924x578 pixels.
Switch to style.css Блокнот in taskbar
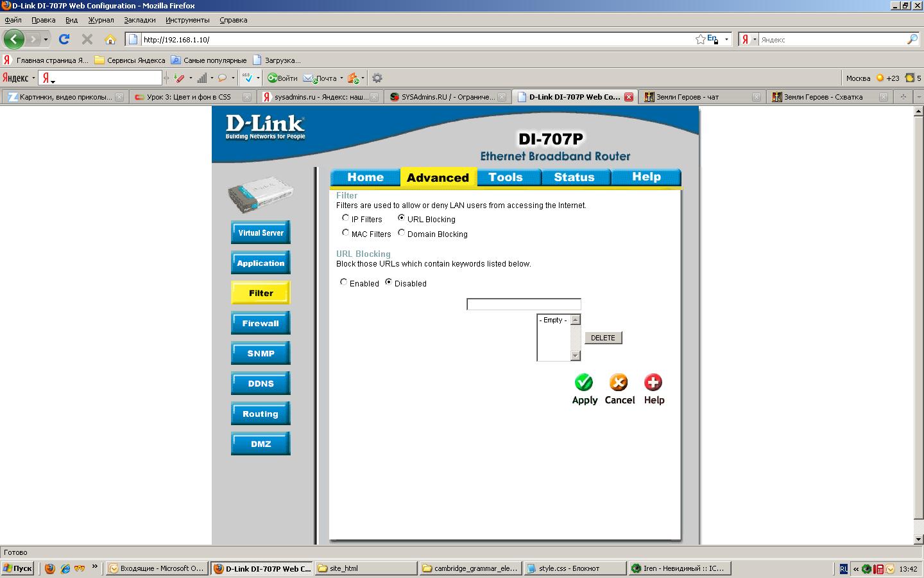[x=575, y=568]
